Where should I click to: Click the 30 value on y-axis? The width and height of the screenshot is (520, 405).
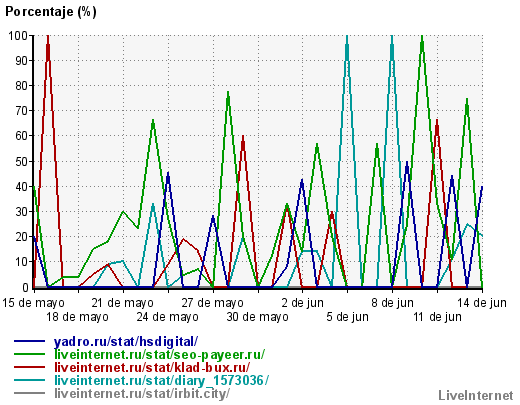(22, 212)
